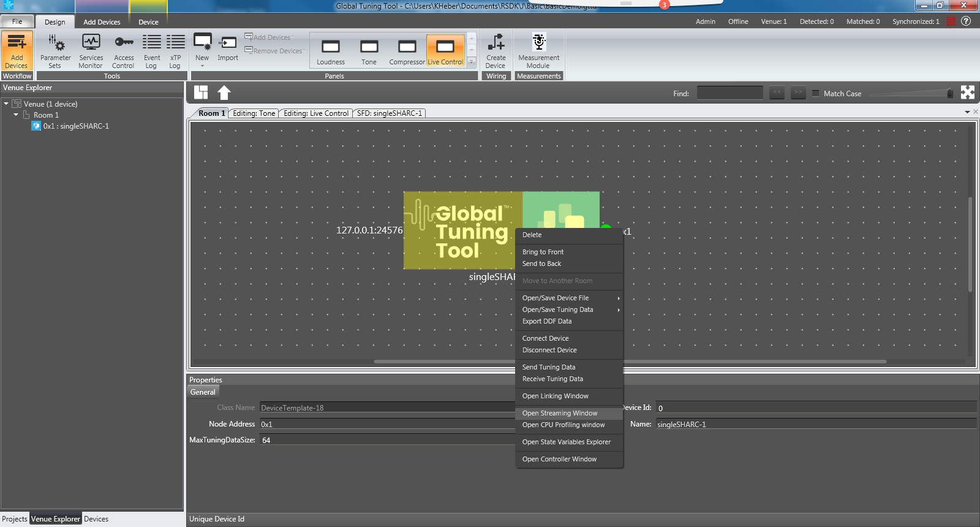This screenshot has width=980, height=527.
Task: Import a panel
Action: pyautogui.click(x=228, y=48)
